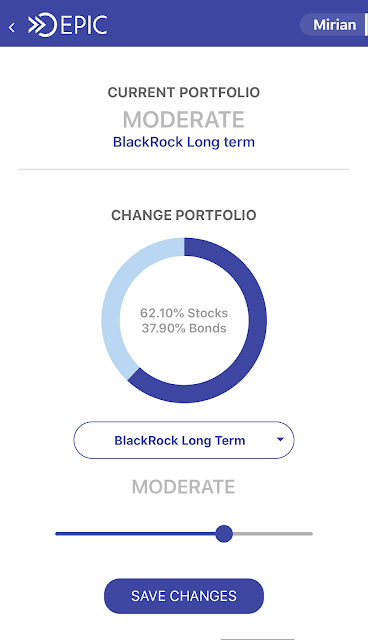The image size is (368, 640).
Task: Click the blue filled part of risk slider
Action: (135, 533)
